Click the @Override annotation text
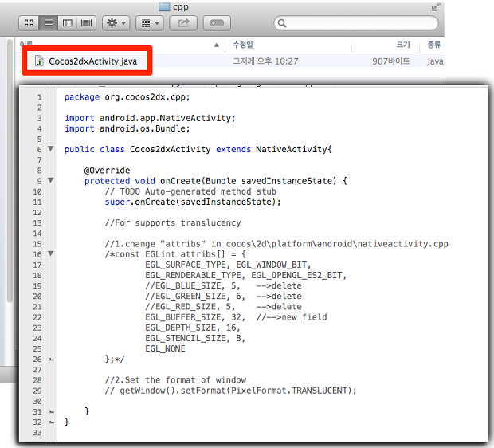This screenshot has height=448, width=494. click(107, 171)
